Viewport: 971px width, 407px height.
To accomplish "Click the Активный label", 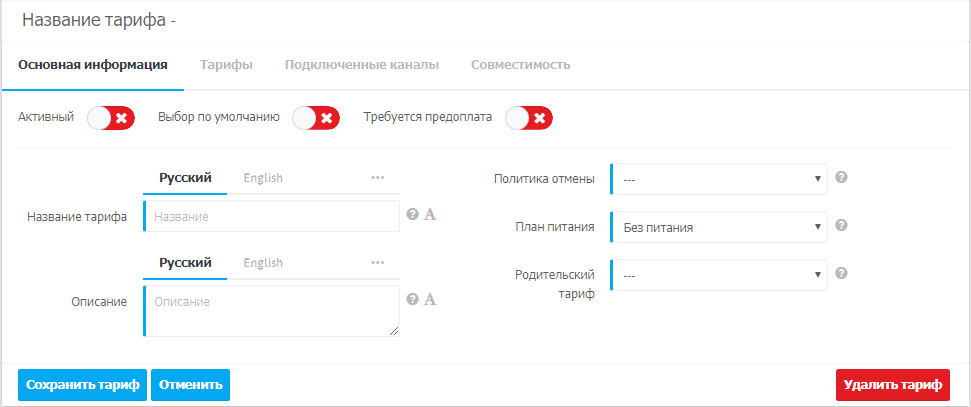I will [x=46, y=116].
